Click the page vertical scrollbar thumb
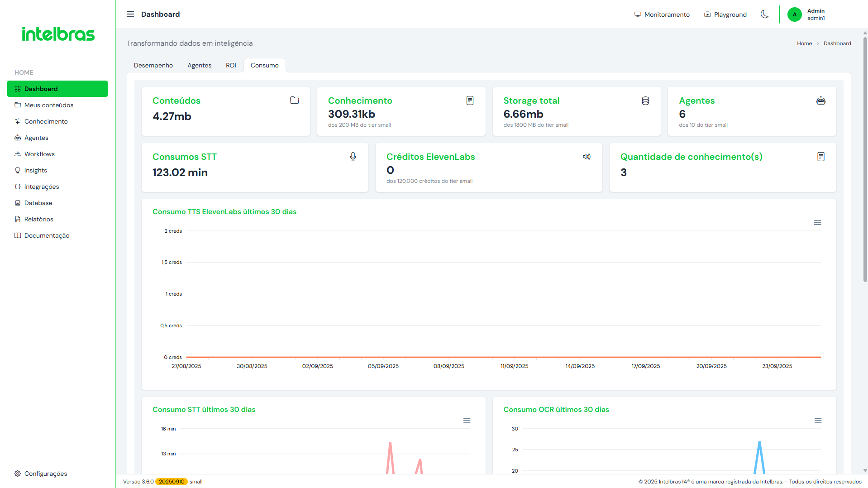This screenshot has width=868, height=488. 865,158
